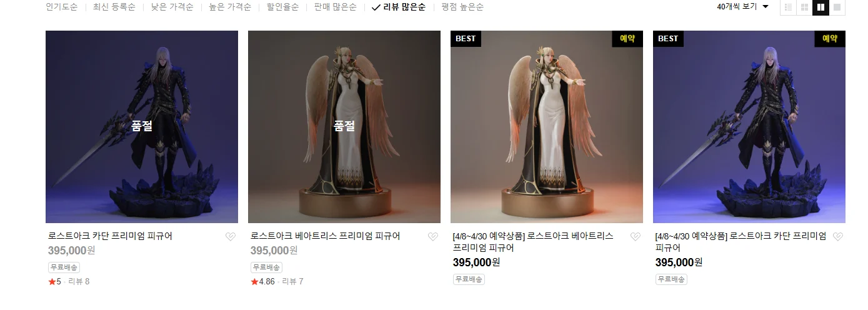Sort by 판매 많은순
The width and height of the screenshot is (868, 310).
335,7
